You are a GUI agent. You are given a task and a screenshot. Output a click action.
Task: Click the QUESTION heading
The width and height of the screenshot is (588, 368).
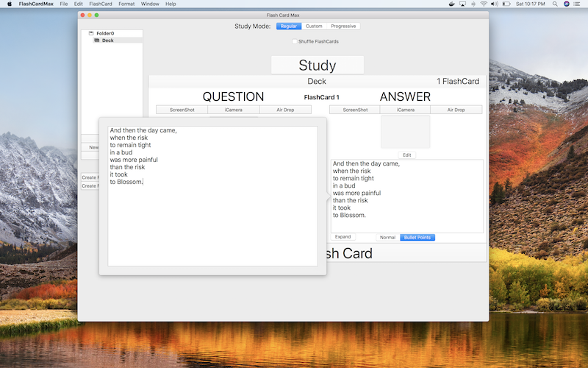[233, 96]
